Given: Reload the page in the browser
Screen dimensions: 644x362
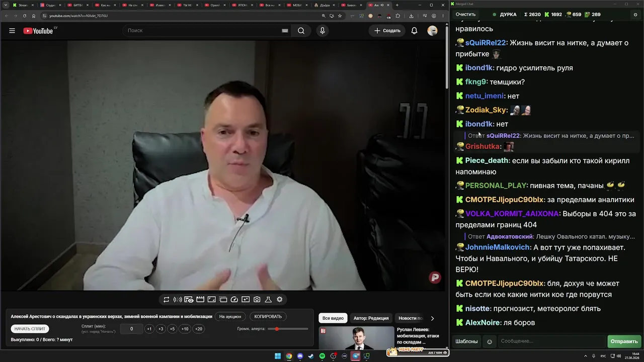Looking at the screenshot, I should (25, 16).
